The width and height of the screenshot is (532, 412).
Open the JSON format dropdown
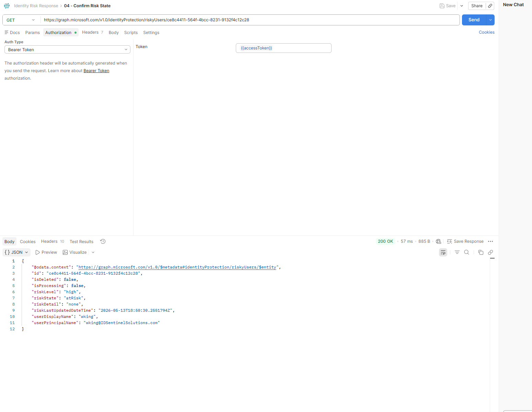(x=16, y=252)
